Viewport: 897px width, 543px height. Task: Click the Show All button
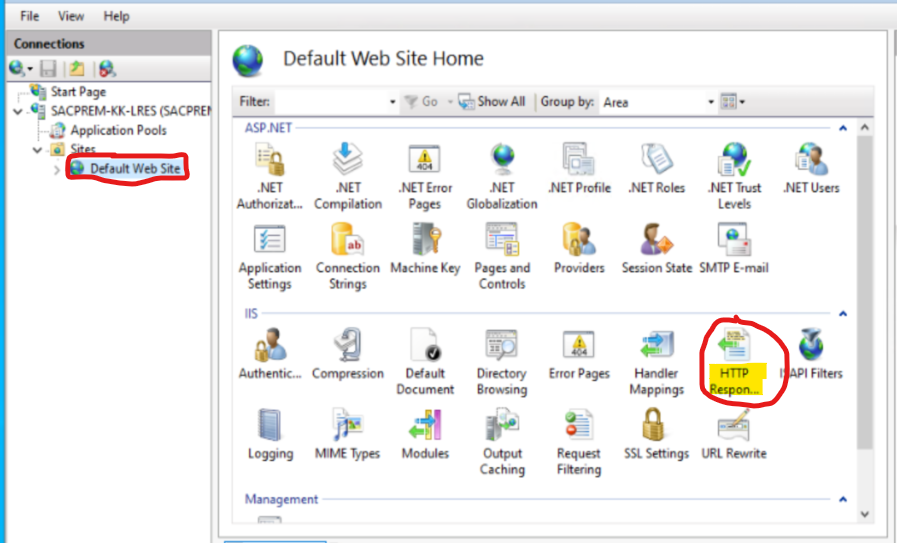tap(492, 102)
